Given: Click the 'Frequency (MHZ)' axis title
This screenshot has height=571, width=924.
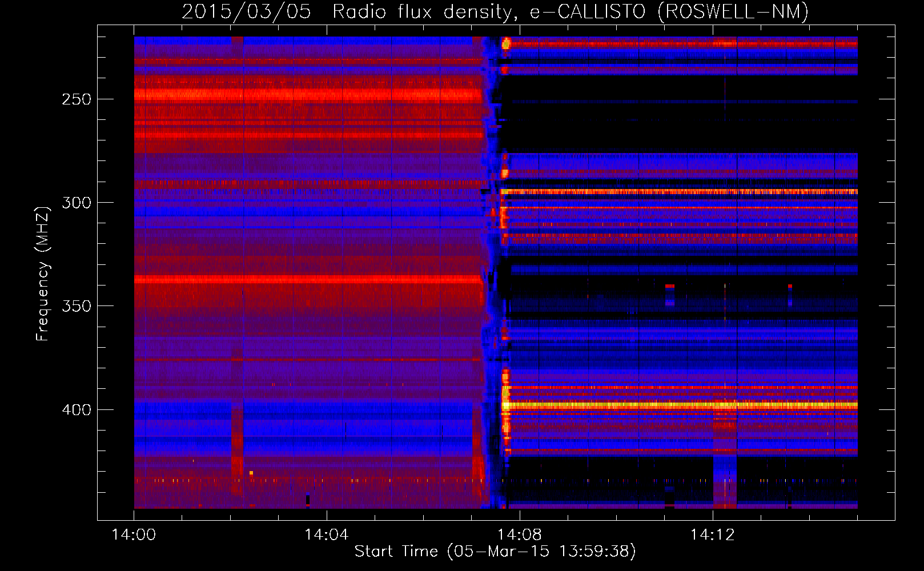Looking at the screenshot, I should (43, 274).
